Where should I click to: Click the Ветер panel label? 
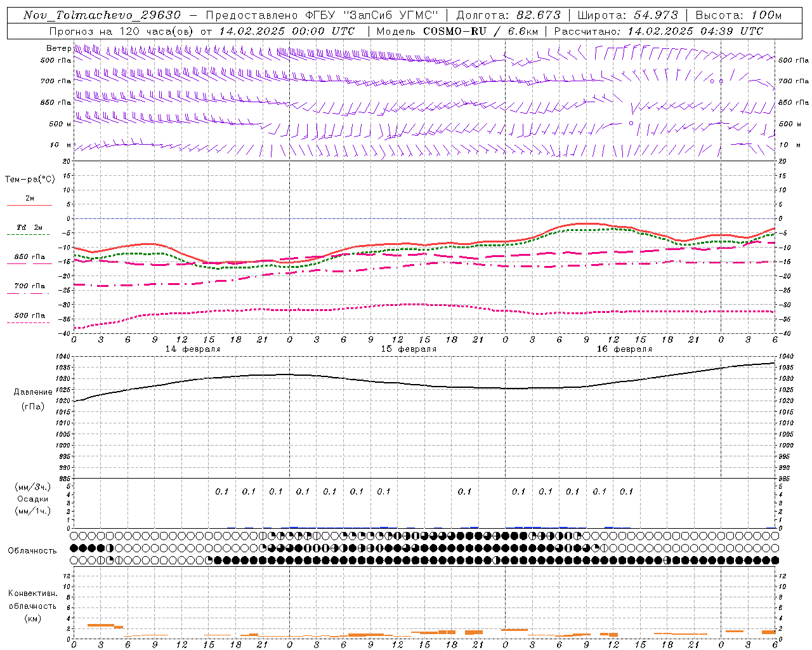[58, 48]
